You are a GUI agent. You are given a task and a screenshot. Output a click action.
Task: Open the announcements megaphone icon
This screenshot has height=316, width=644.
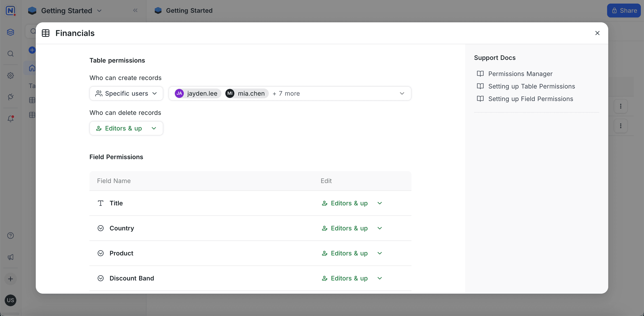pos(10,257)
